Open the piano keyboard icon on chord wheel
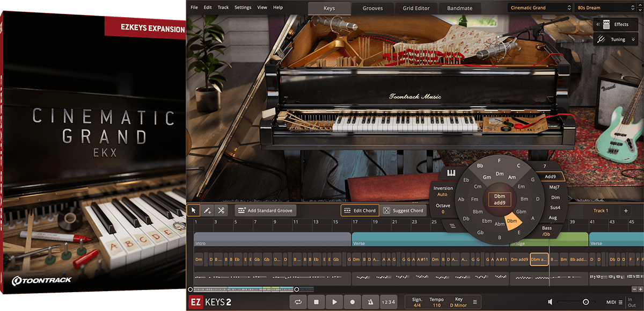644x311 pixels. click(x=451, y=173)
